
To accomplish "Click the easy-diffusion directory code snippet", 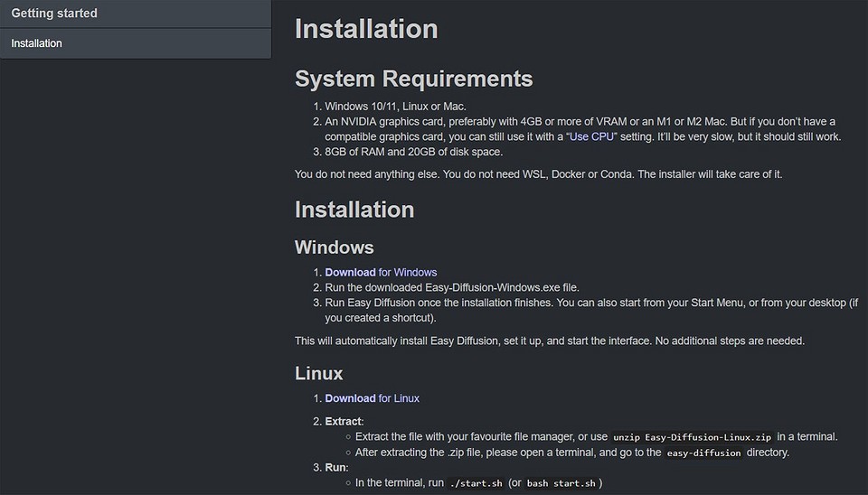I will coord(703,453).
